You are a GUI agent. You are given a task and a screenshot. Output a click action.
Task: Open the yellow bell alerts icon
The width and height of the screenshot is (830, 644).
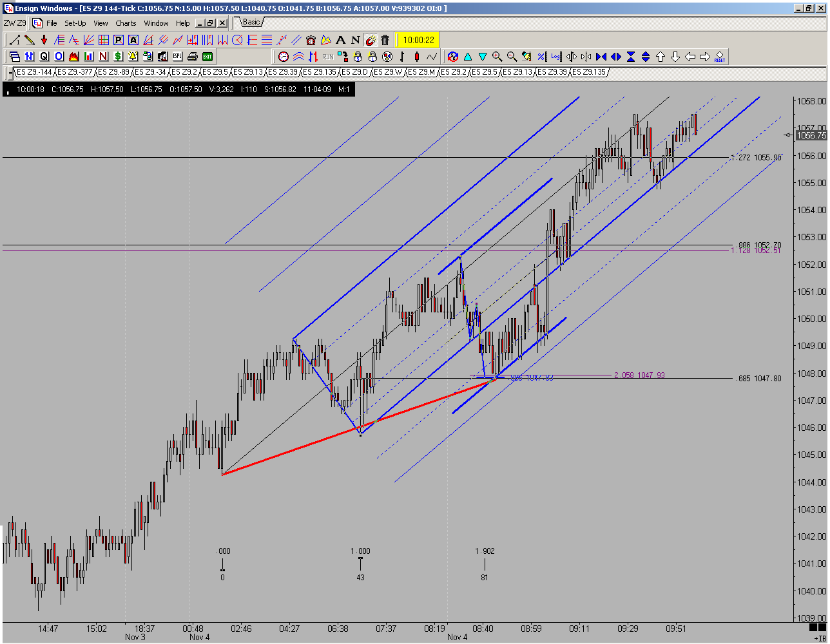click(133, 57)
